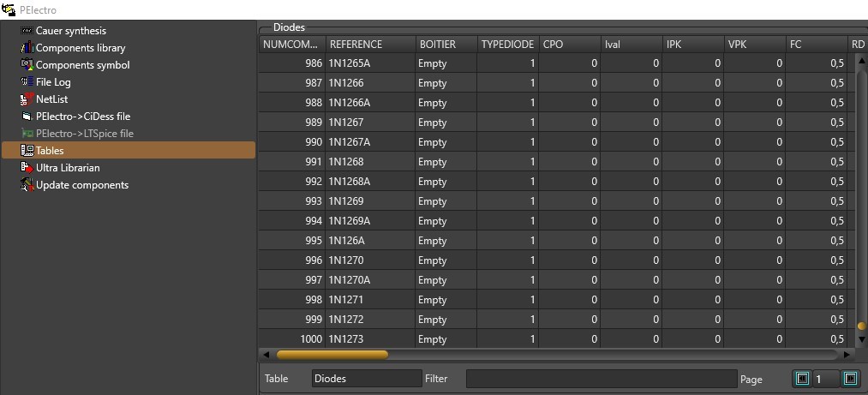
Task: Select the Components symbol icon
Action: (x=27, y=65)
